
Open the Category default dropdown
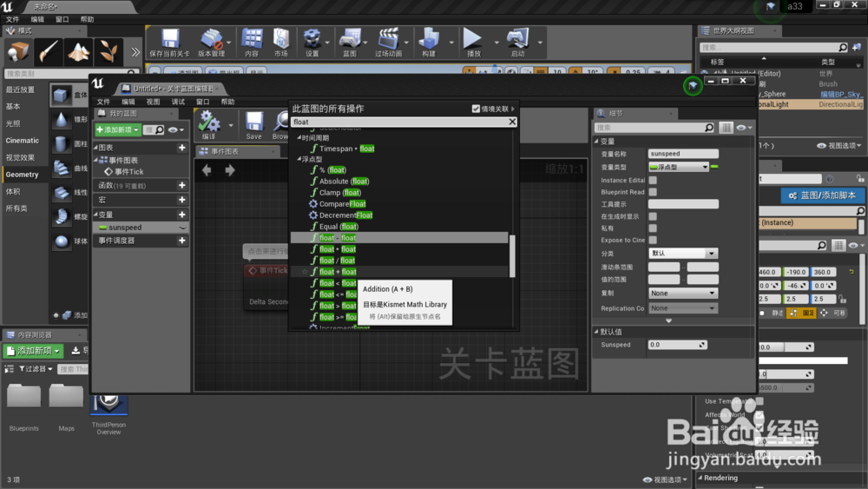682,253
